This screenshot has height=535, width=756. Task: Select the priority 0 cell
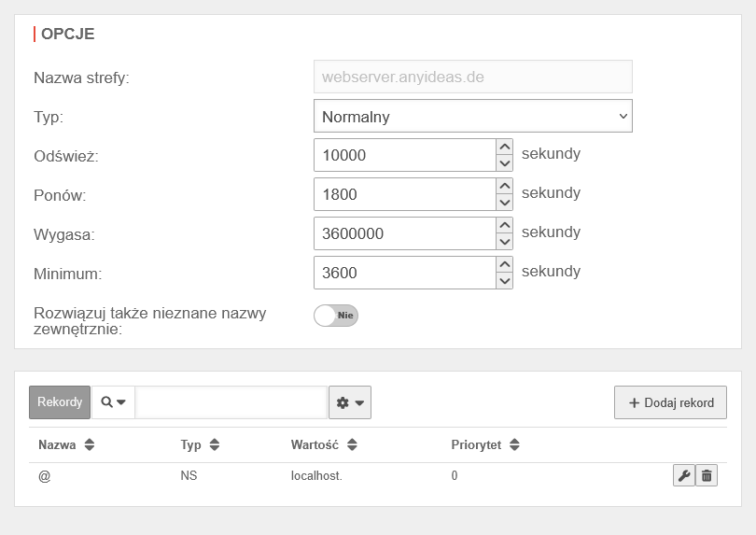[x=455, y=475]
